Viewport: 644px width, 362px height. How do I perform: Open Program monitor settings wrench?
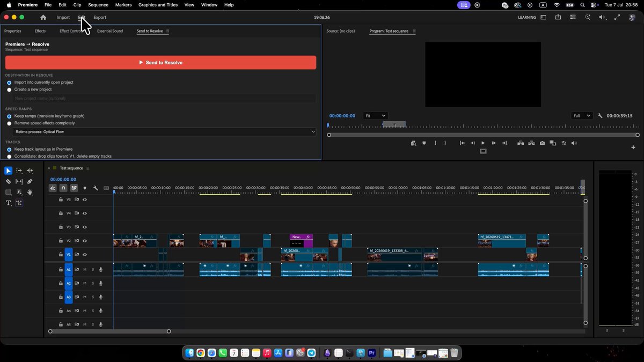point(600,116)
